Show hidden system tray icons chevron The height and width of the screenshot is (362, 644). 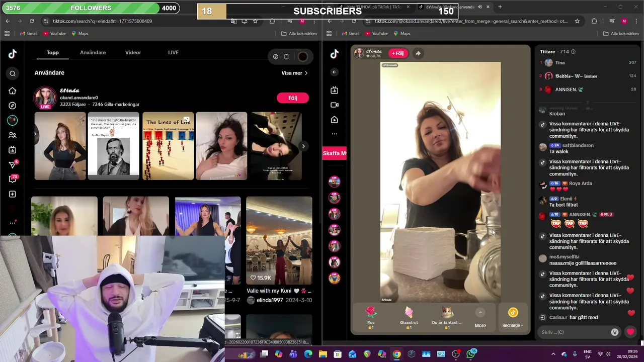click(x=553, y=354)
